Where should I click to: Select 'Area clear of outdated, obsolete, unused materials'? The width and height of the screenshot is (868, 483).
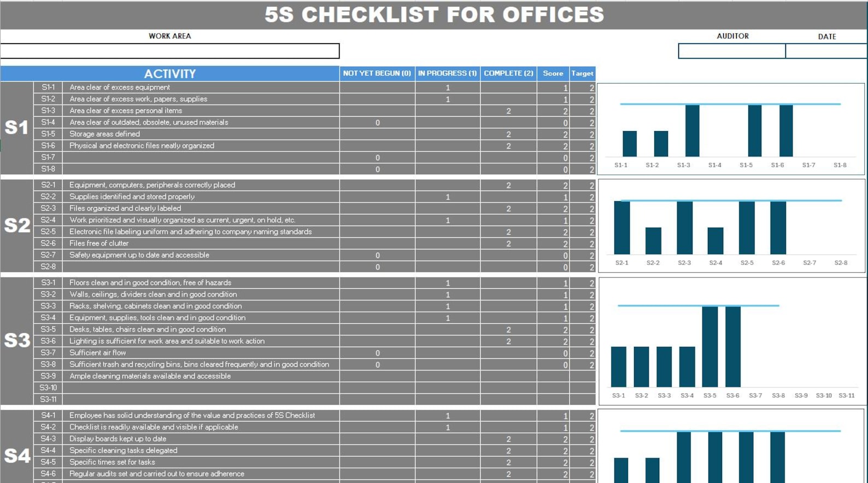[201, 122]
